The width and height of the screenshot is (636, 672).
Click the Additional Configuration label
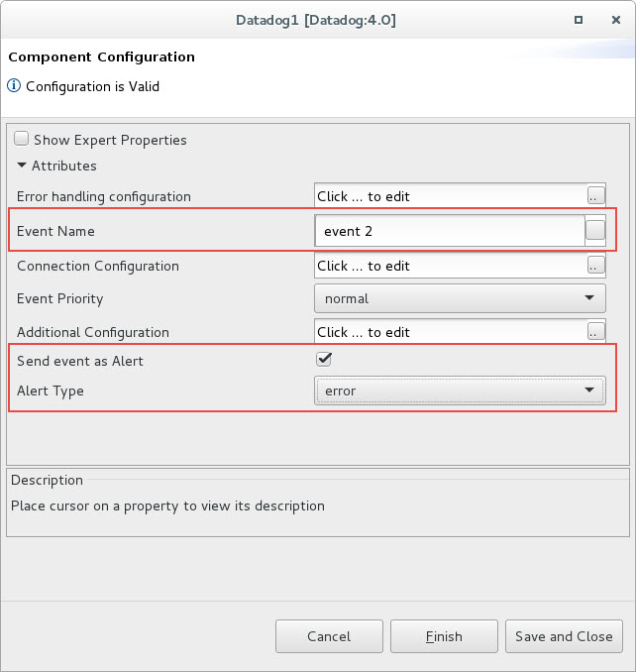92,333
